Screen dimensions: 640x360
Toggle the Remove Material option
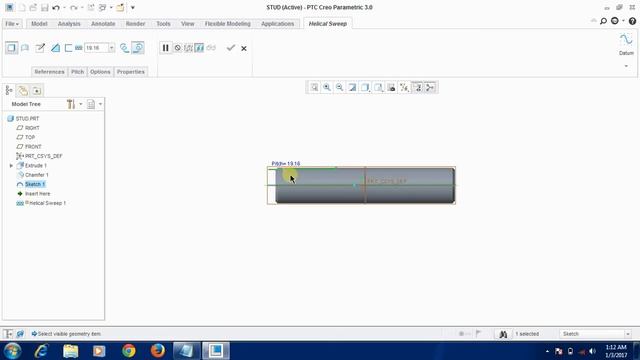[x=56, y=48]
